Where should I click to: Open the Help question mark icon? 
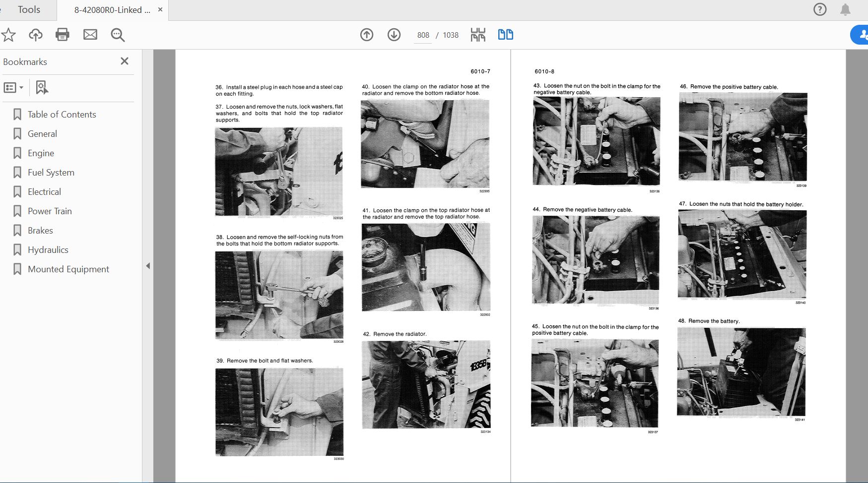820,9
